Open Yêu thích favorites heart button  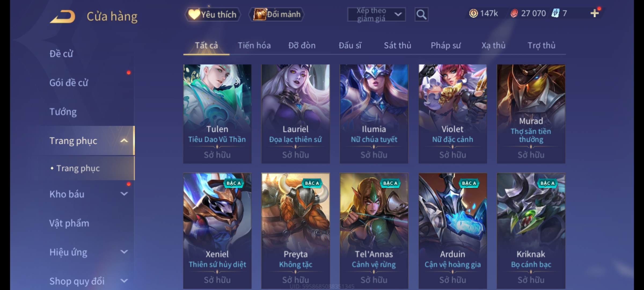click(x=213, y=15)
